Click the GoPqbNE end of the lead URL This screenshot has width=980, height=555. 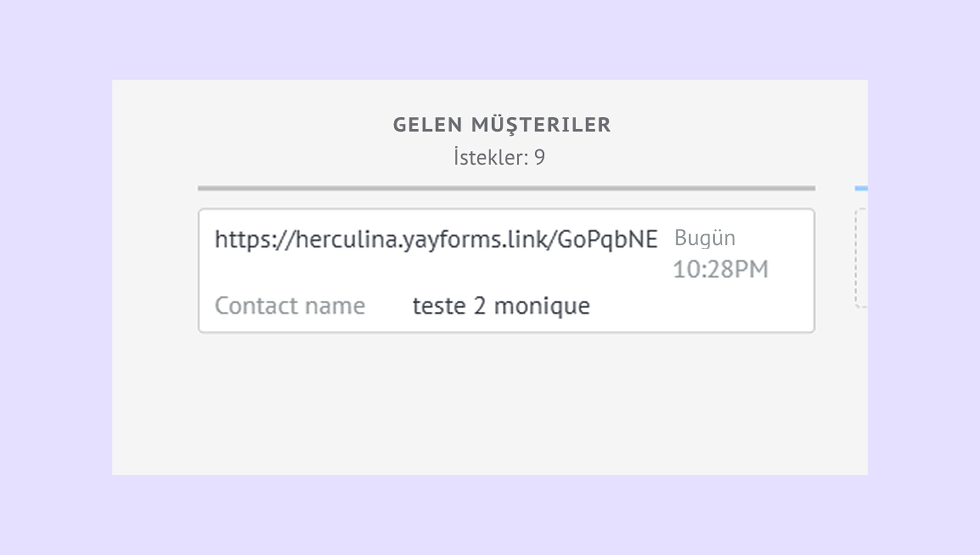coord(608,239)
